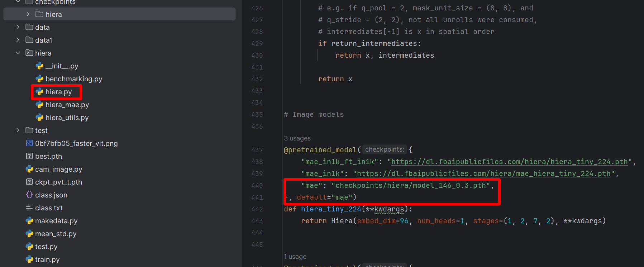Viewport: 644px width, 267px height.
Task: Click folder icon of the data folder
Action: point(29,27)
